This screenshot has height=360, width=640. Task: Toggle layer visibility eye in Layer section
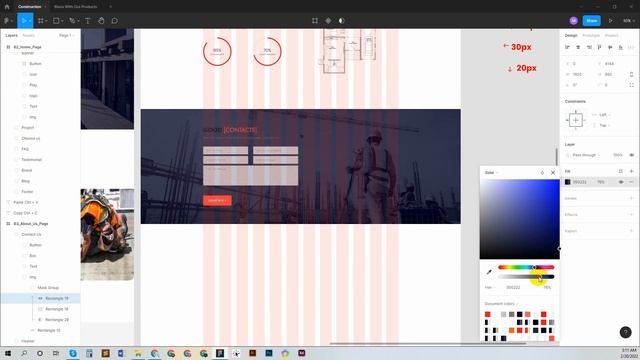tap(631, 155)
